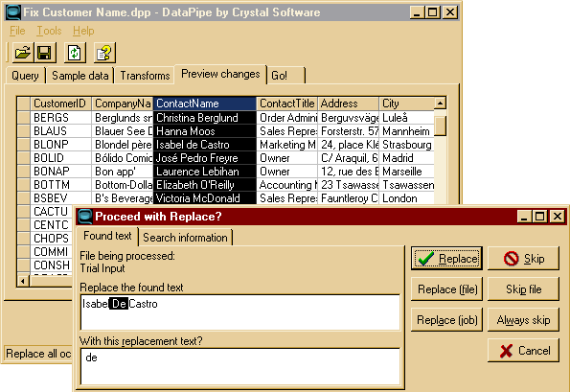This screenshot has height=392, width=570.
Task: Click the Proceed with Replace dialog icon
Action: click(85, 217)
